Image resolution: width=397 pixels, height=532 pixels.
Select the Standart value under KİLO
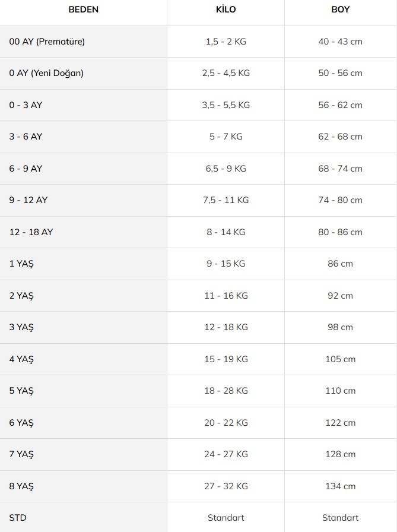226,518
